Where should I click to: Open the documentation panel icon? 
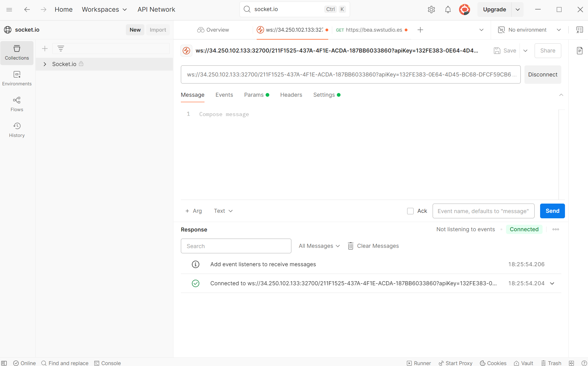tap(580, 51)
